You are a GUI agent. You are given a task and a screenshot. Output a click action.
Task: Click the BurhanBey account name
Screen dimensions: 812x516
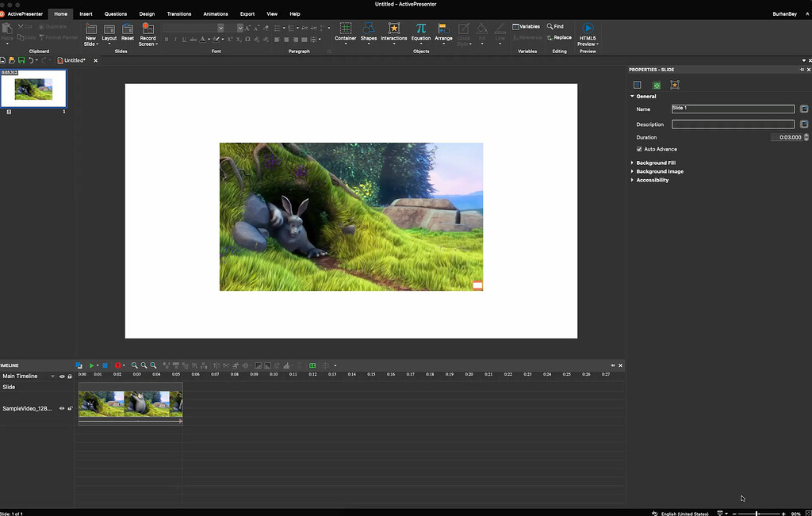point(784,14)
